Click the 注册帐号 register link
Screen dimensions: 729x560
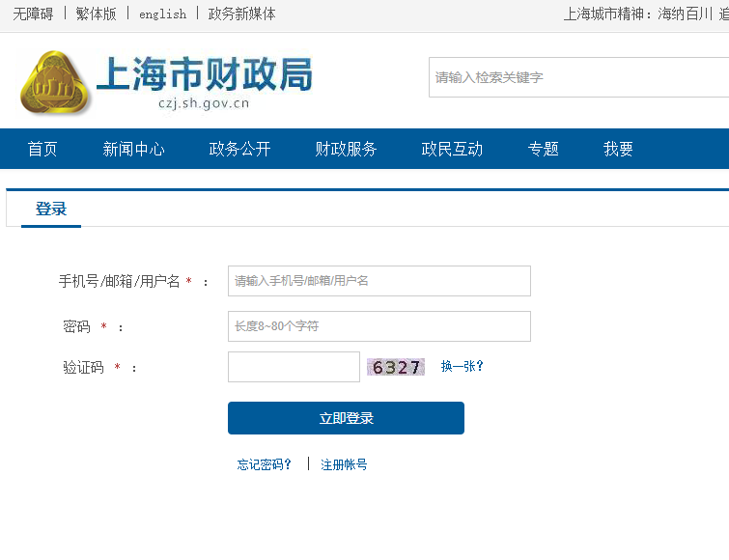click(344, 464)
